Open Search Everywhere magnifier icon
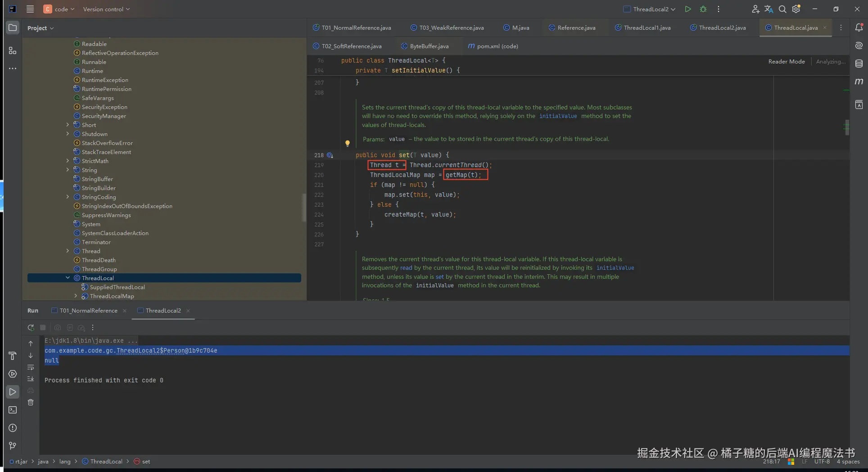The height and width of the screenshot is (472, 868). (x=782, y=9)
